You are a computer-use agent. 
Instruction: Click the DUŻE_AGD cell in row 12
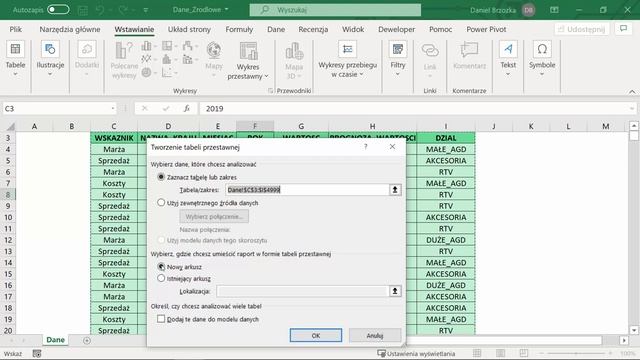(446, 240)
